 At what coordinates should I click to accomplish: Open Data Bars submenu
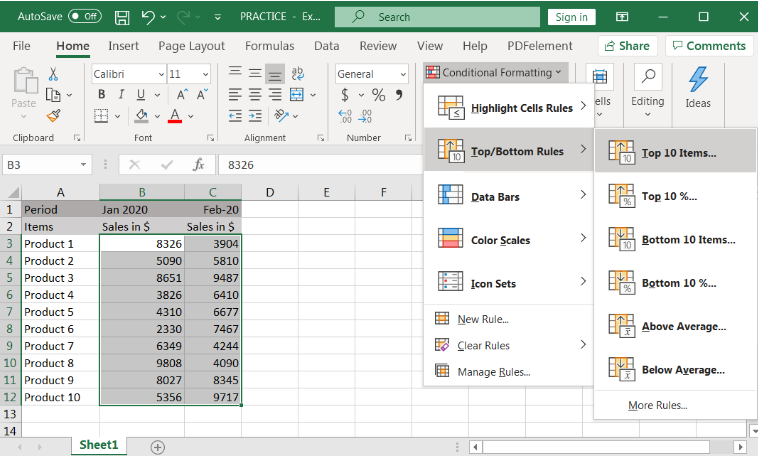point(509,196)
